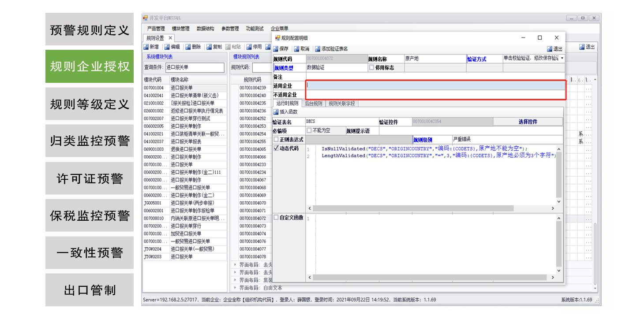Click the 备注 input field
This screenshot has height=330, width=644.
(x=435, y=77)
